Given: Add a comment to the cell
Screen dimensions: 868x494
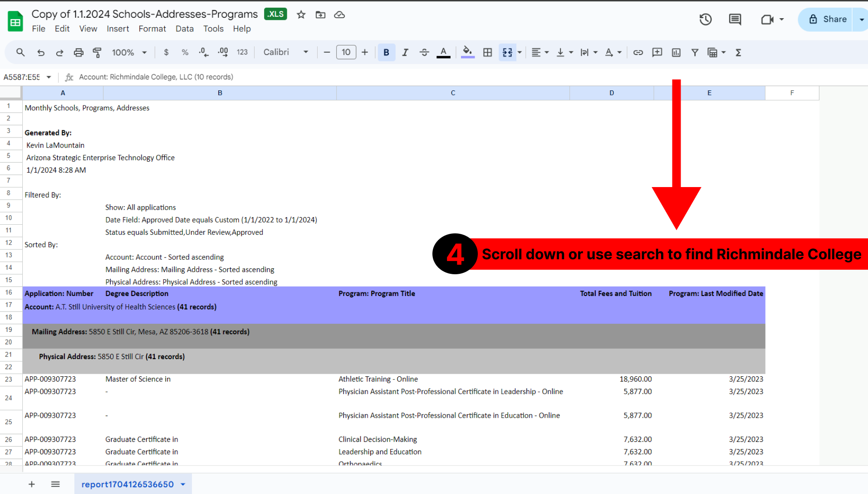Looking at the screenshot, I should tap(657, 52).
